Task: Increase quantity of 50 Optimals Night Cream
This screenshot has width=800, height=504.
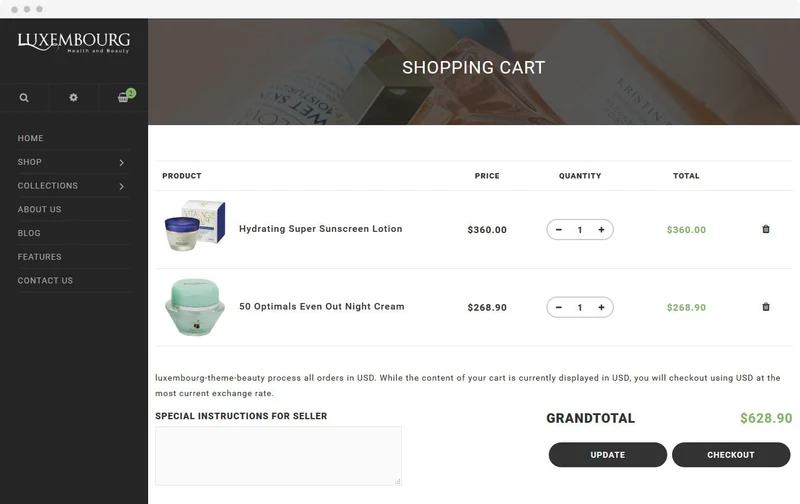Action: pyautogui.click(x=601, y=307)
